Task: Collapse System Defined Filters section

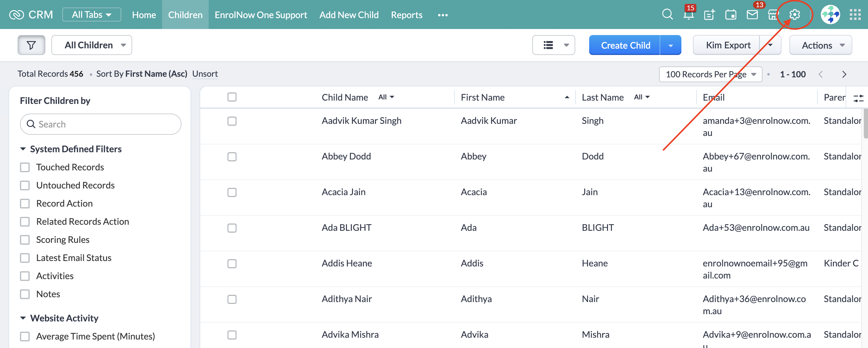Action: tap(23, 149)
